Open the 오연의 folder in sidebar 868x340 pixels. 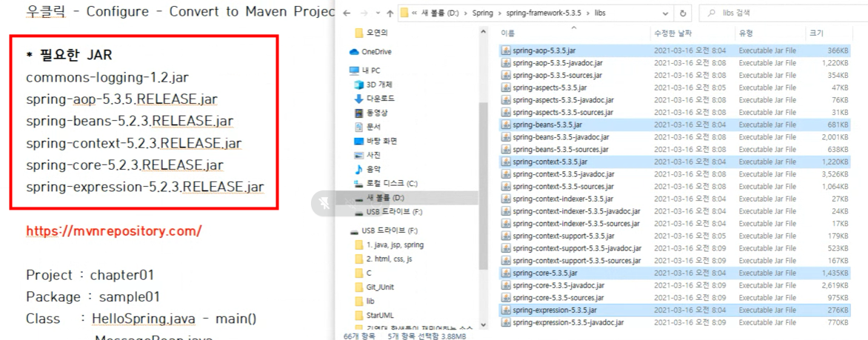click(372, 33)
